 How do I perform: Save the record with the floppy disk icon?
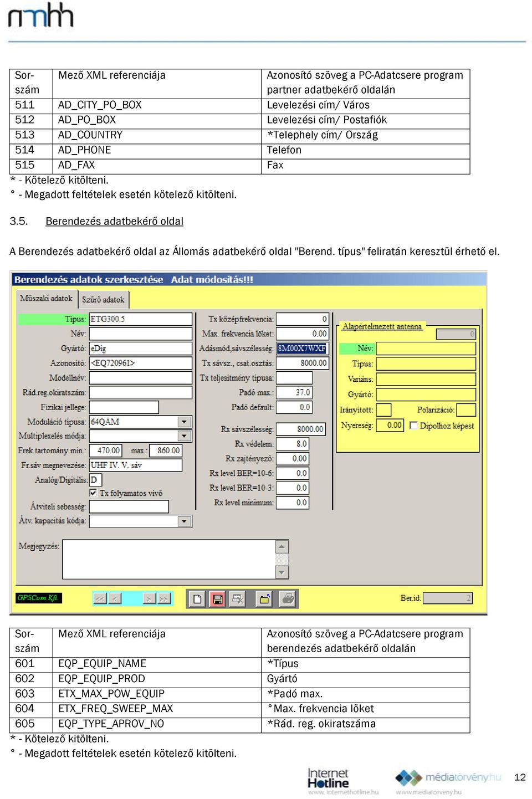pyautogui.click(x=217, y=599)
